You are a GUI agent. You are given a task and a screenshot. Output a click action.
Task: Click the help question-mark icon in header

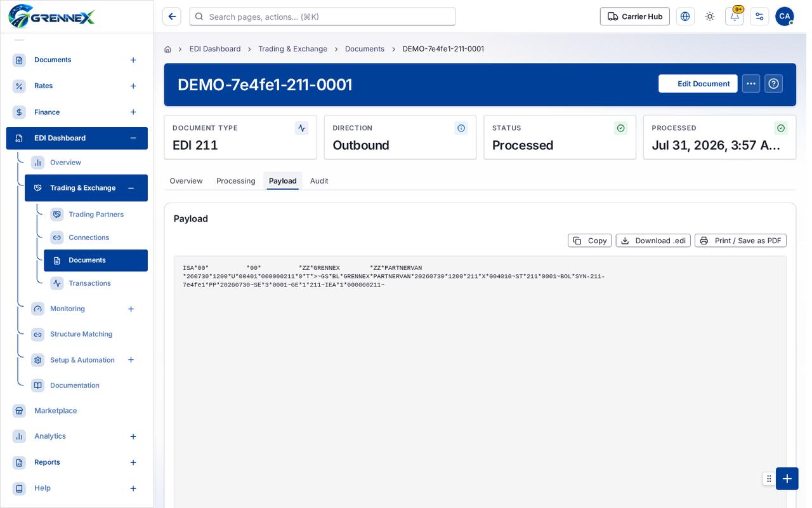click(x=773, y=84)
